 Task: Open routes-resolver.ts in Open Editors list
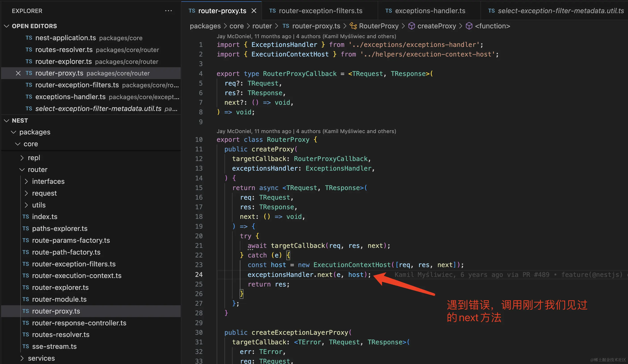(x=91, y=50)
